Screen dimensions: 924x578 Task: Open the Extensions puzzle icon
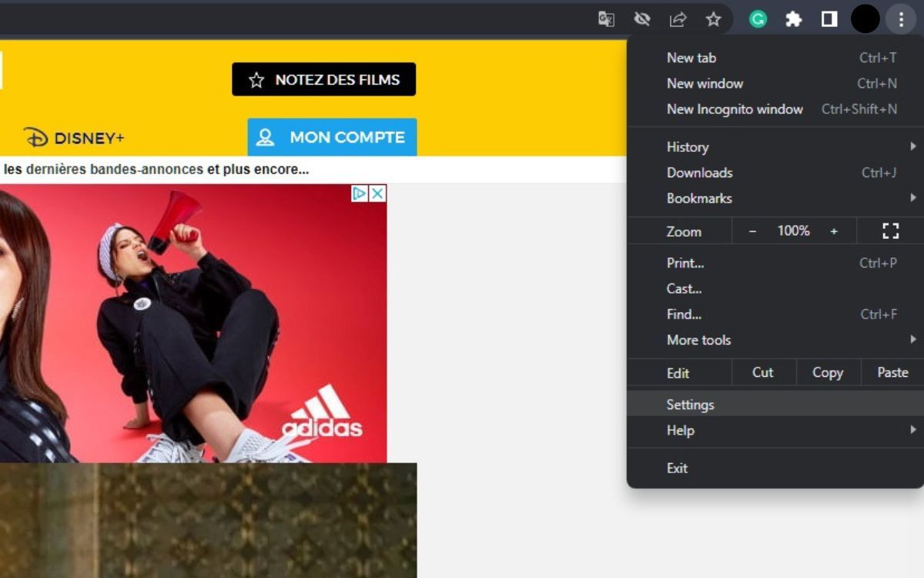click(x=794, y=19)
